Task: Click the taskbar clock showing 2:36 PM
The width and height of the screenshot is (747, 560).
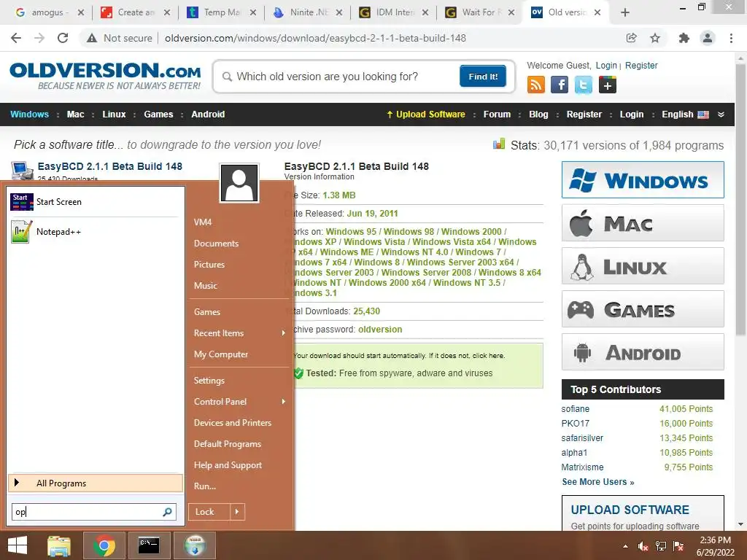Action: 715,546
